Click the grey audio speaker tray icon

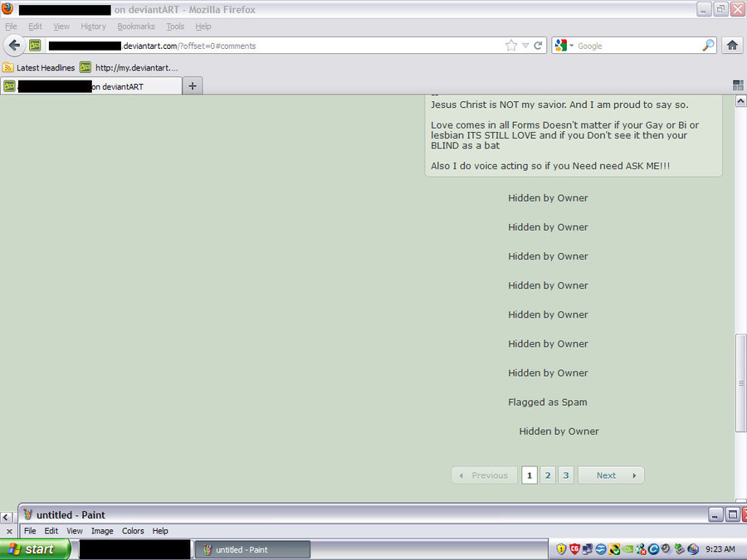[x=666, y=549]
